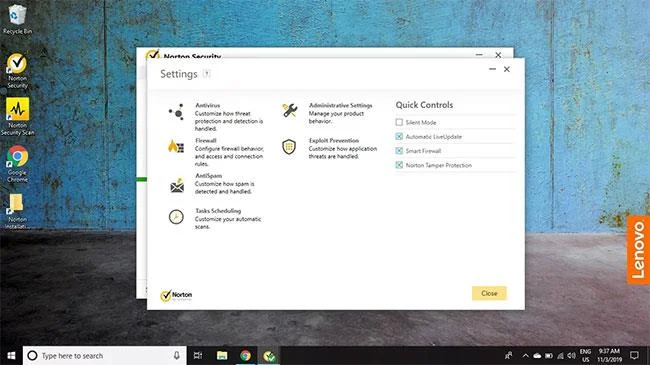Open the Exploit Prevention link
This screenshot has height=365, width=650.
click(334, 141)
